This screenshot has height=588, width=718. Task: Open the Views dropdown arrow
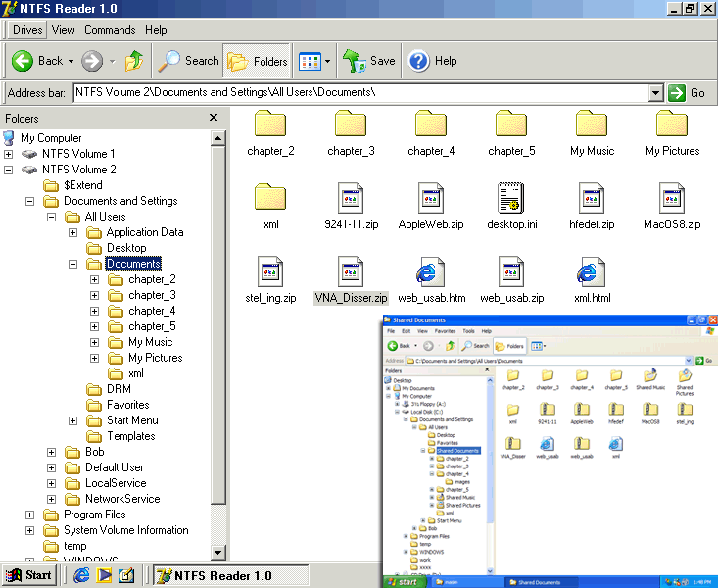[x=327, y=61]
